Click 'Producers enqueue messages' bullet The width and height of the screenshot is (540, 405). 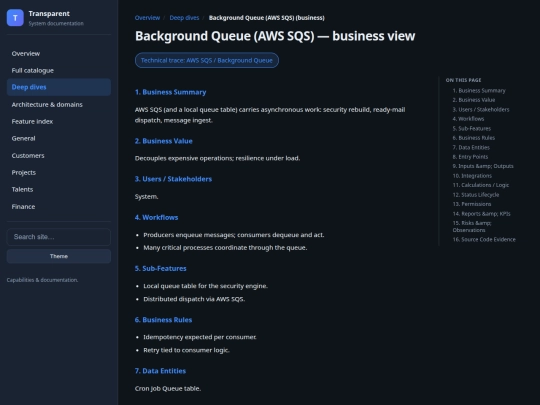234,235
